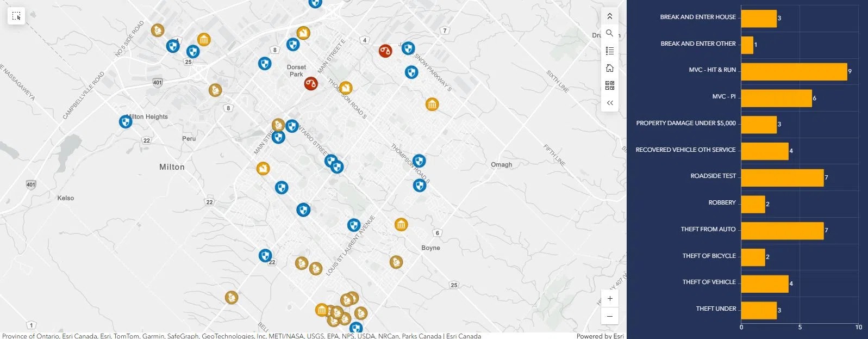Click blue shield marker at Milton Heights
The width and height of the screenshot is (868, 339).
click(126, 122)
